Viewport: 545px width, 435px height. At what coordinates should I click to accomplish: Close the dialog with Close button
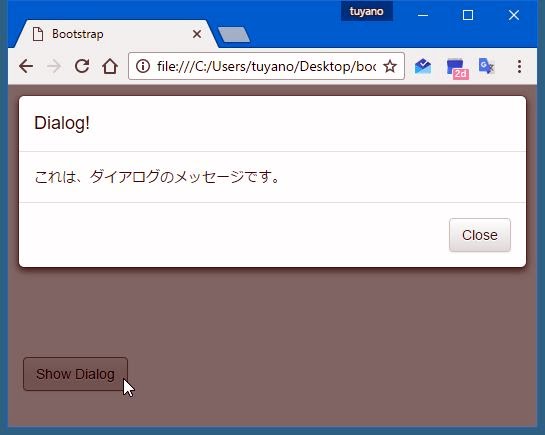click(x=480, y=235)
